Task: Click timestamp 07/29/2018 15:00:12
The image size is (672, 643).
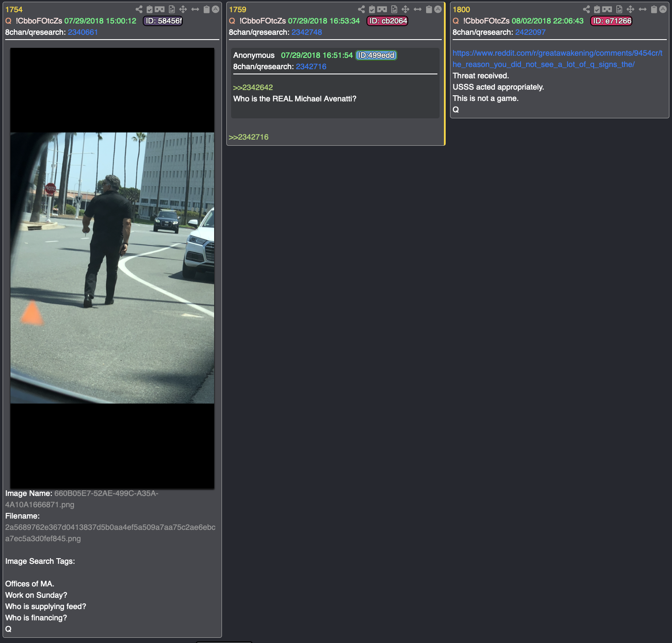Action: pos(100,21)
